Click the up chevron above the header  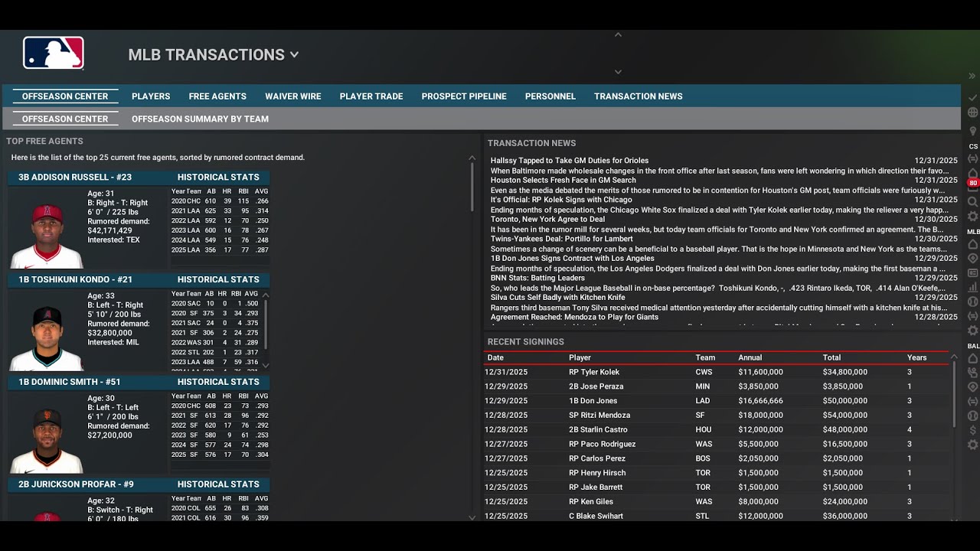[618, 34]
